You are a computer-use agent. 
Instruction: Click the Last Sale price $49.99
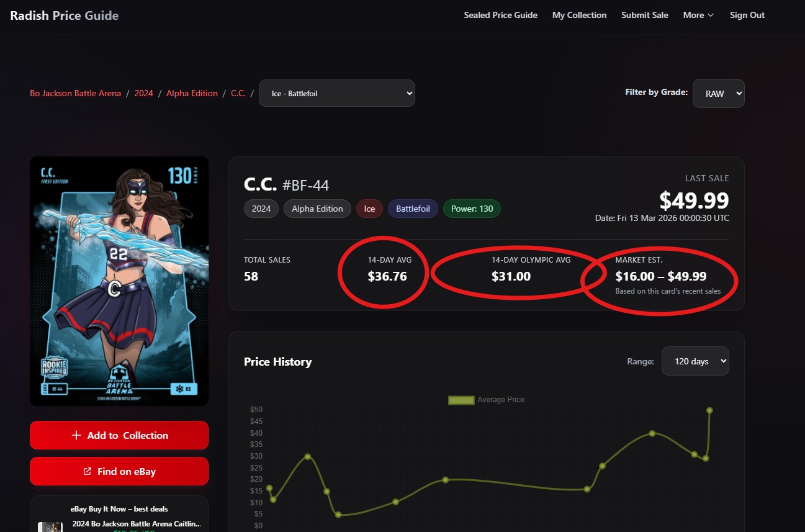(x=694, y=201)
